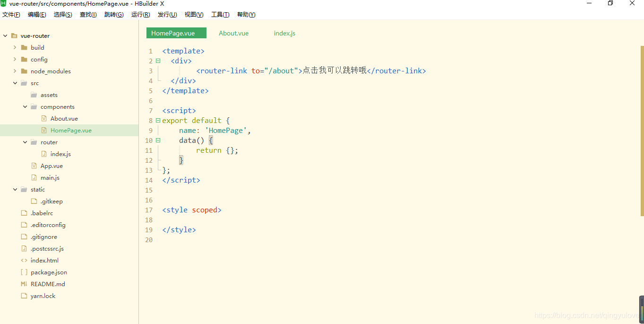Collapse the static folder arrow
Viewport: 644px width, 324px height.
[15, 189]
